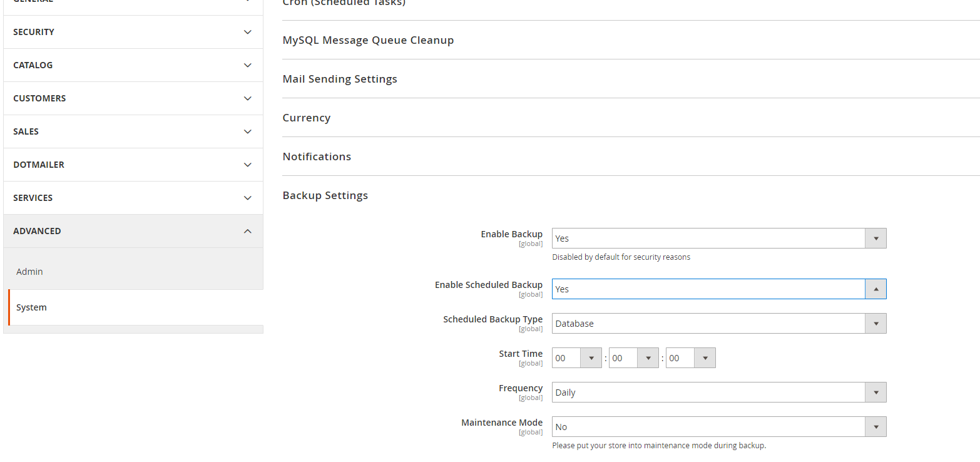Open the Enable Backup dropdown
The image size is (980, 462).
tap(719, 239)
